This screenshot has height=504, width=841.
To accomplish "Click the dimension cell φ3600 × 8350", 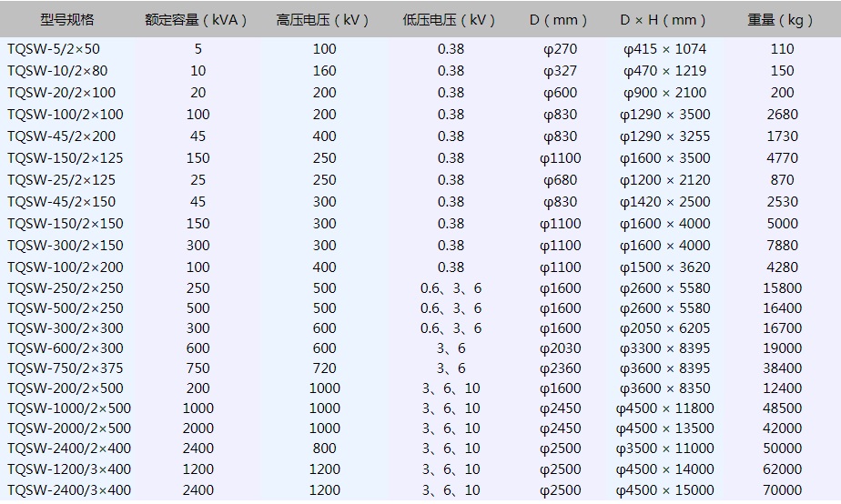I will (664, 388).
